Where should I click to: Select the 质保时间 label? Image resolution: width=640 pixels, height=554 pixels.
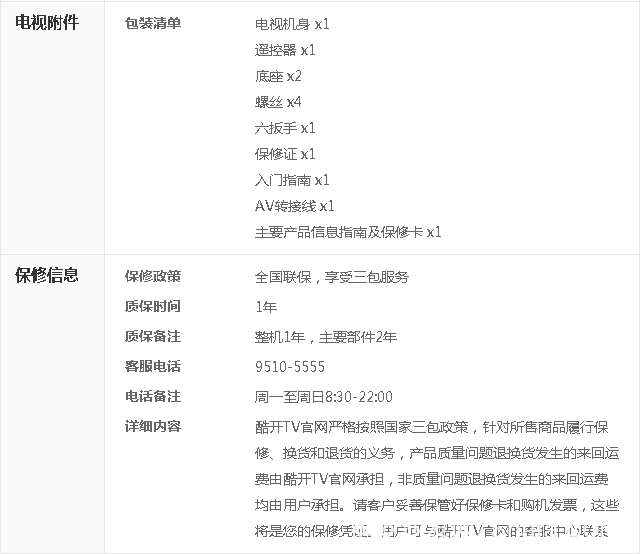[153, 307]
